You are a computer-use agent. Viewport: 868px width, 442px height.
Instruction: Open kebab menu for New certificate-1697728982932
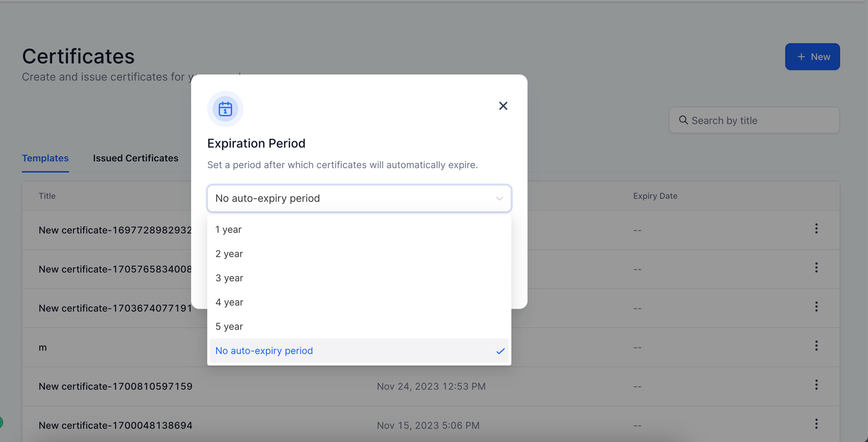816,229
